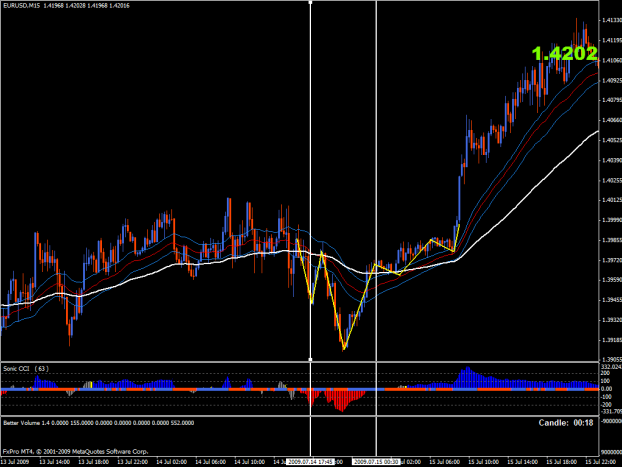Select the Sonic CCI (63) indicator label
This screenshot has height=468, width=622.
point(26,368)
